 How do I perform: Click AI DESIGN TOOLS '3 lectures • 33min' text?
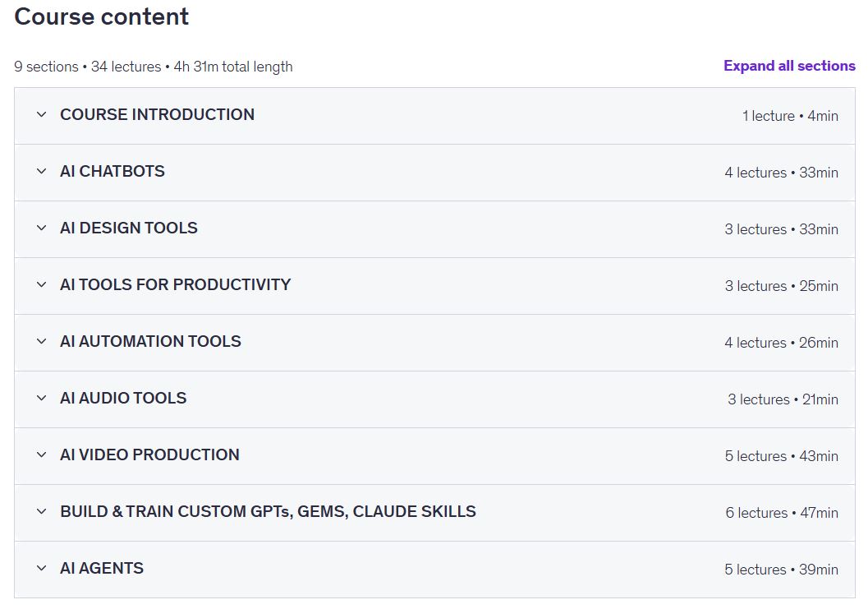781,229
